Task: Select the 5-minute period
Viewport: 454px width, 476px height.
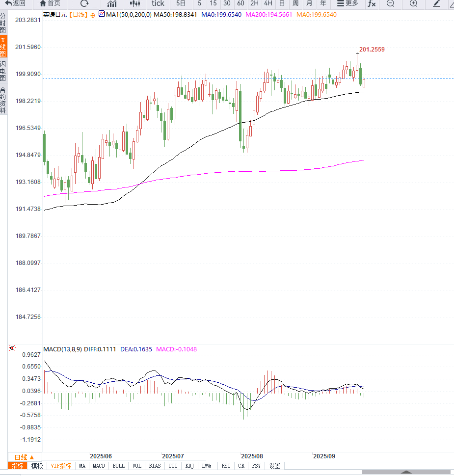Action: tap(200, 3)
